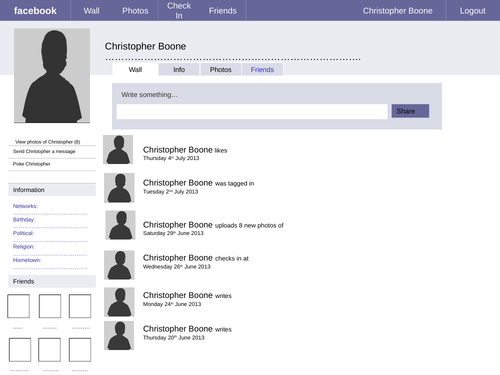Log out using the Logout link

tap(473, 11)
